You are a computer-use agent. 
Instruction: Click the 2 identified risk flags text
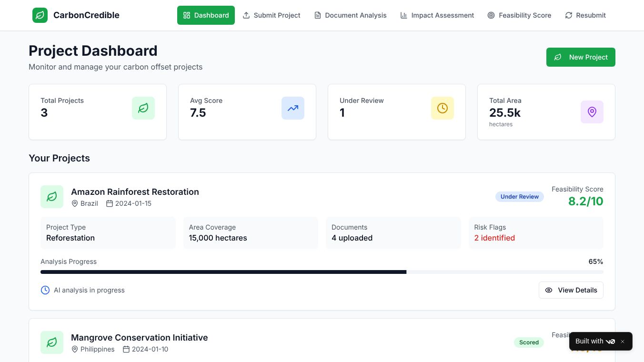(494, 238)
